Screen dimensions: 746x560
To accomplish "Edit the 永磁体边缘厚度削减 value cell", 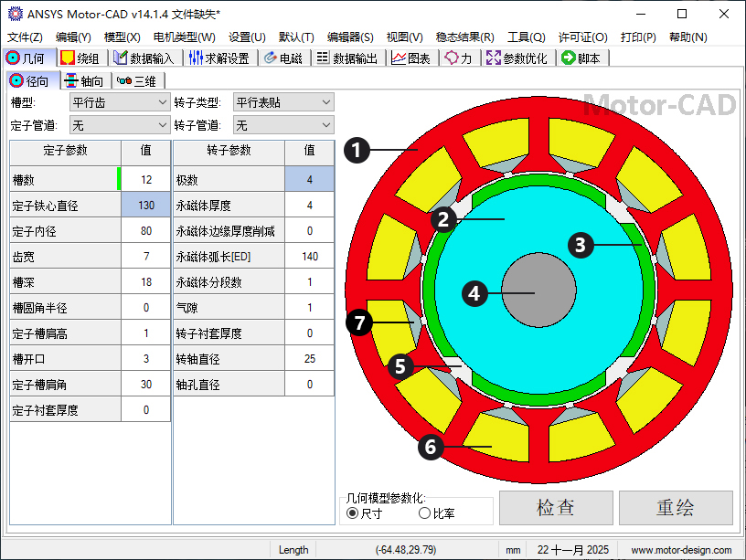I will pyautogui.click(x=310, y=231).
